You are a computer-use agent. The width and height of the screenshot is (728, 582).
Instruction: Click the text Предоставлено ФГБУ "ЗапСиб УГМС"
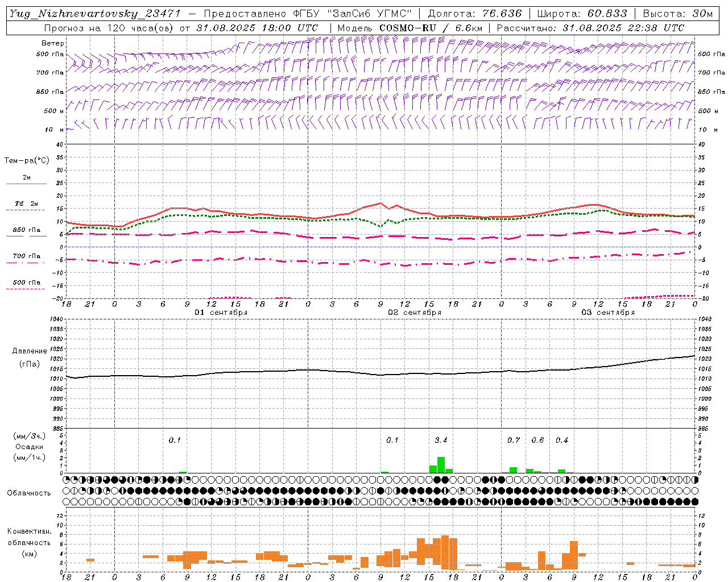point(308,14)
